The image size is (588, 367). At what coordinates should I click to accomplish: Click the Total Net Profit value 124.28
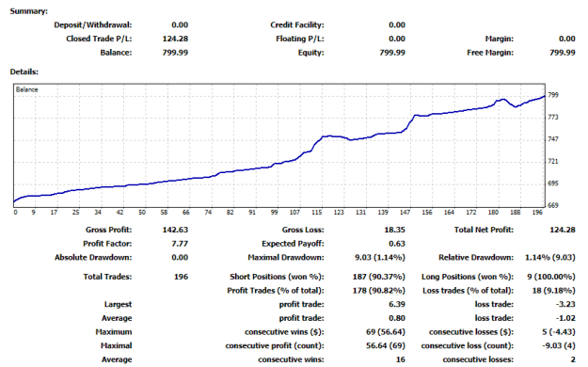coord(562,230)
